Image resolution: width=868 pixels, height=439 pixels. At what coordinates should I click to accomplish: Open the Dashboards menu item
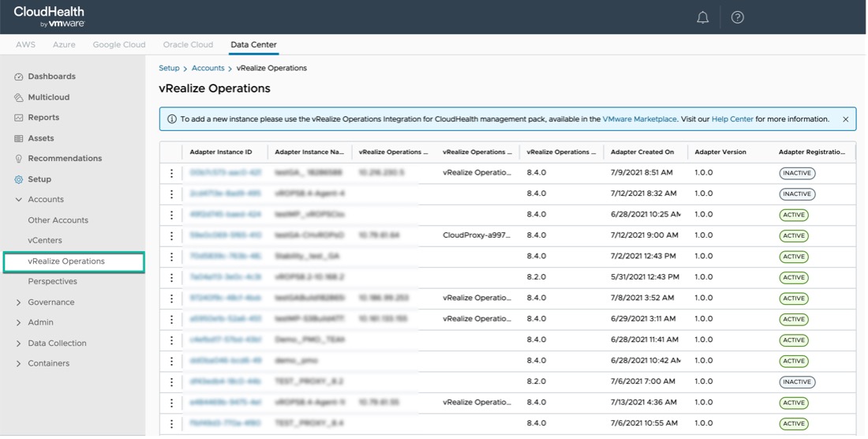pos(52,77)
